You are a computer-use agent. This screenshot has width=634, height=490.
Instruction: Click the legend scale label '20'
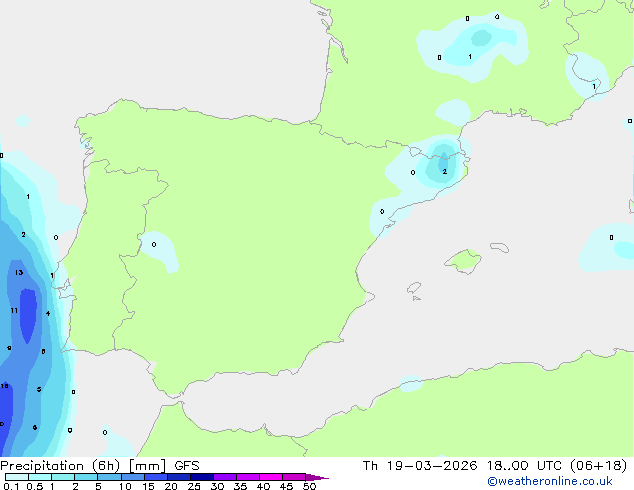171,486
